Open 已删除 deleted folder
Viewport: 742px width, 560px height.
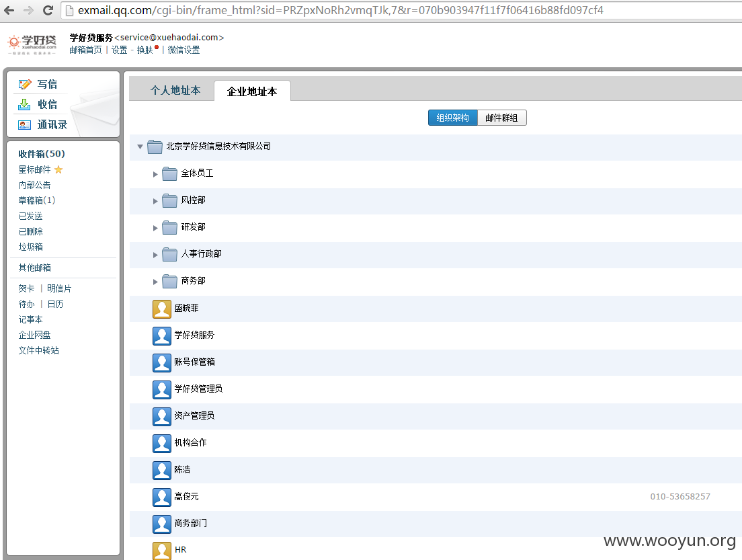pos(31,231)
